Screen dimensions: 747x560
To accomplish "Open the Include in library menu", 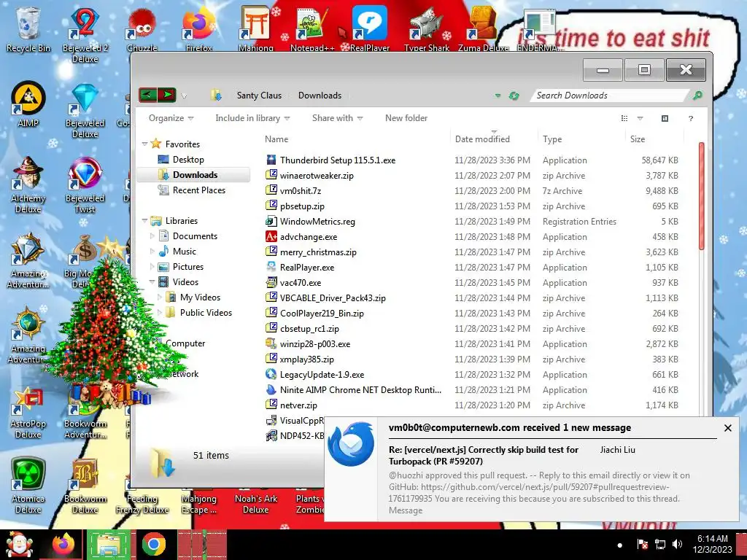I will pos(252,118).
